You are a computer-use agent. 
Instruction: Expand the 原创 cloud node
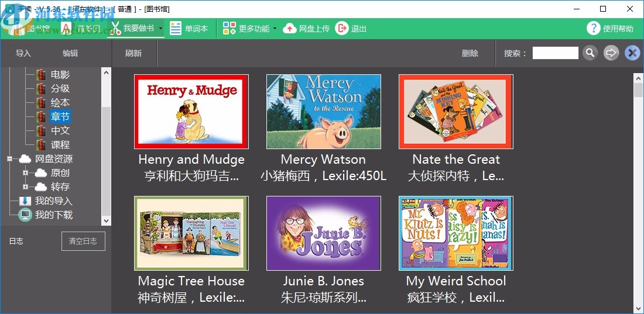click(25, 173)
